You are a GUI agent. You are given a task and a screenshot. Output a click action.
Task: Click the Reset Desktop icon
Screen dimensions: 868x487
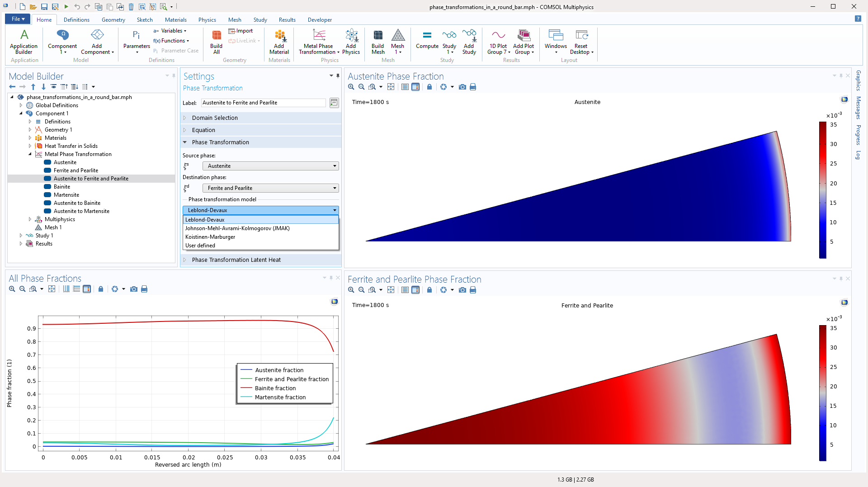[x=581, y=42]
